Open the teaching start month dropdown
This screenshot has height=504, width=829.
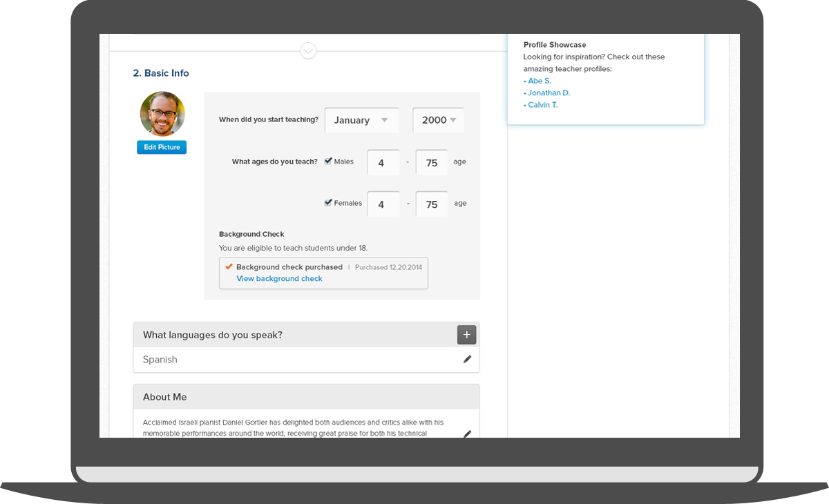pyautogui.click(x=362, y=120)
